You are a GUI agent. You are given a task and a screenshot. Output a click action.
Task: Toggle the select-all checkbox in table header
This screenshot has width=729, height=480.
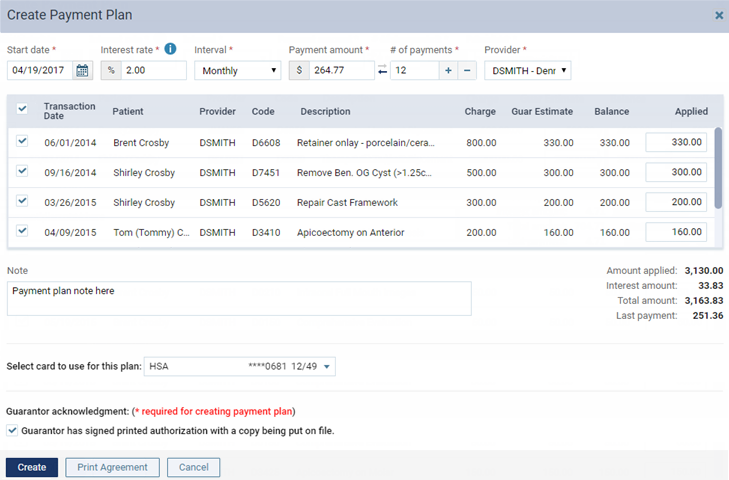[x=23, y=110]
